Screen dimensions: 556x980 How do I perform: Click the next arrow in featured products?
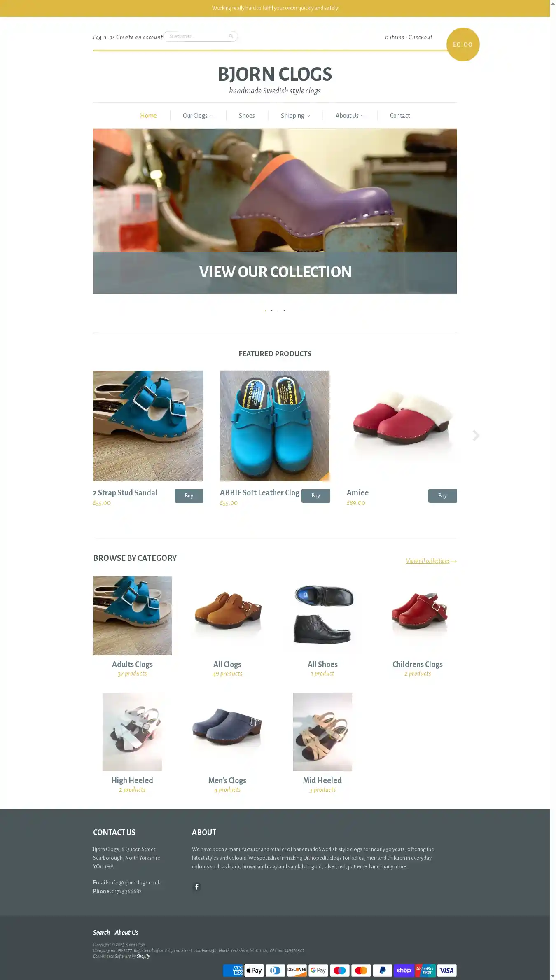pos(476,435)
